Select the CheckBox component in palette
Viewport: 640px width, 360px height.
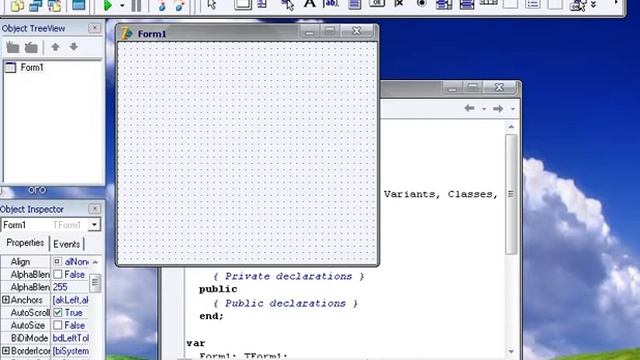[399, 4]
